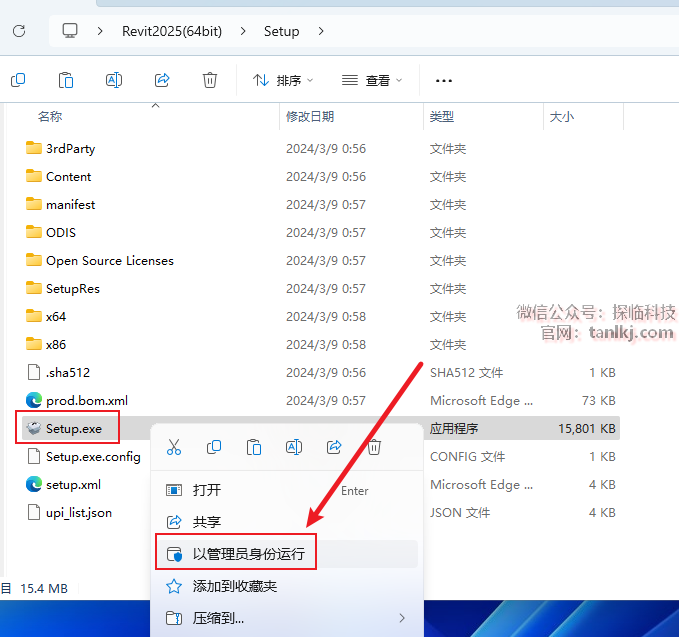Open the 排序 sort dropdown
Viewport: 679px width, 637px height.
(x=283, y=80)
